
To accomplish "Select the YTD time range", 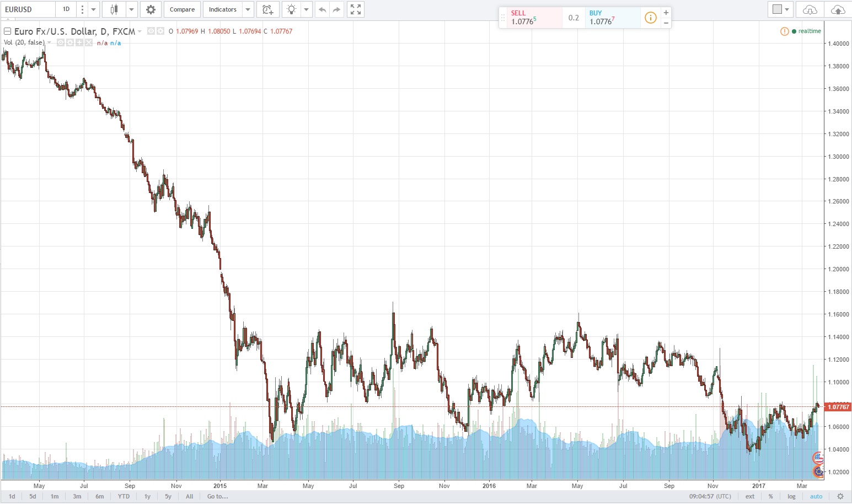I will coord(124,496).
